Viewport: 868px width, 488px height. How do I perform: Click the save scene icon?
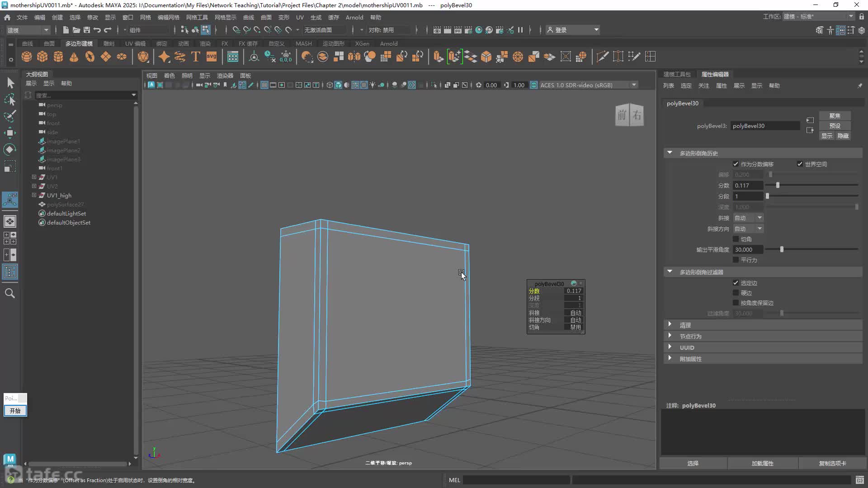[87, 30]
